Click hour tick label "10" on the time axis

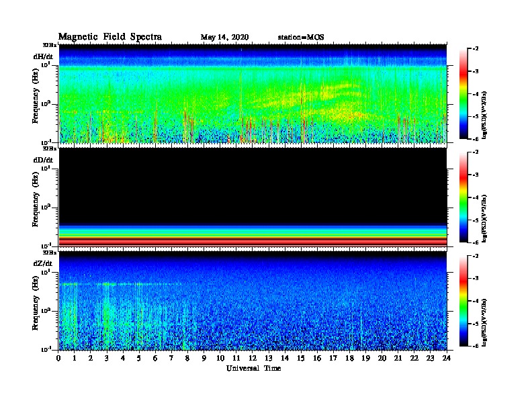[x=220, y=359]
